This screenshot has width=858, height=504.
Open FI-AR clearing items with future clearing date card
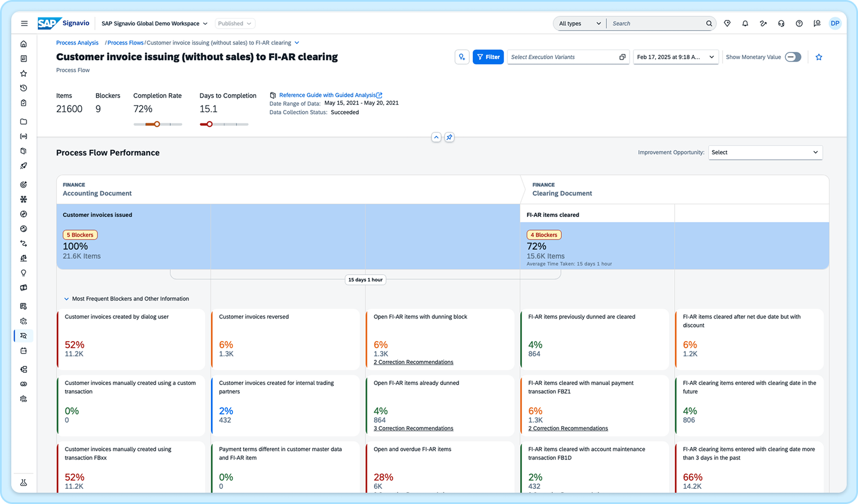(749, 405)
